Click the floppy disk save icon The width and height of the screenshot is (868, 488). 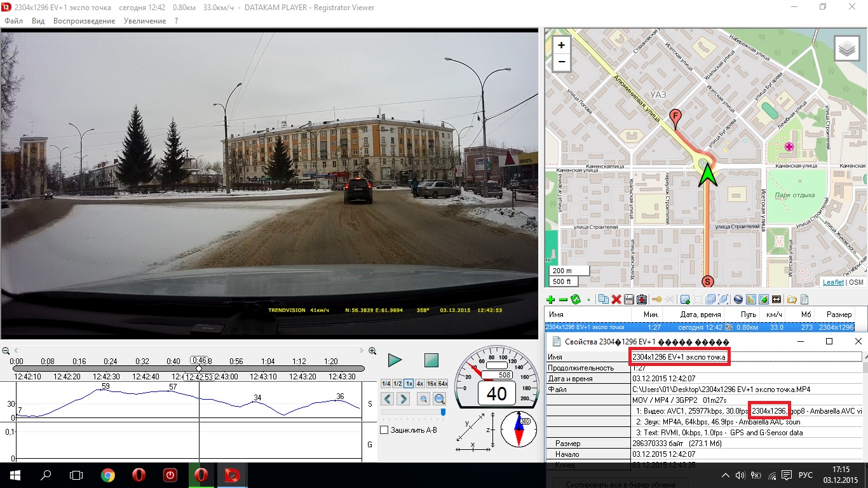(x=628, y=300)
